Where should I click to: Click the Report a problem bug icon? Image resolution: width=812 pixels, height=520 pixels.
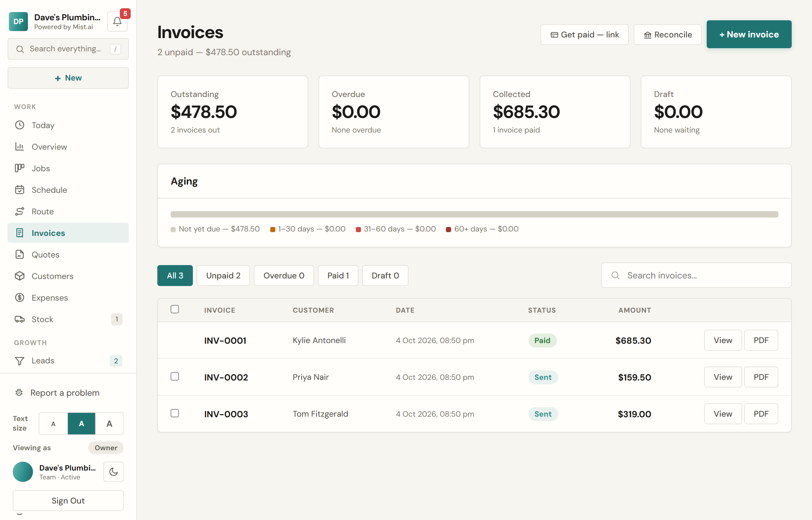click(19, 393)
